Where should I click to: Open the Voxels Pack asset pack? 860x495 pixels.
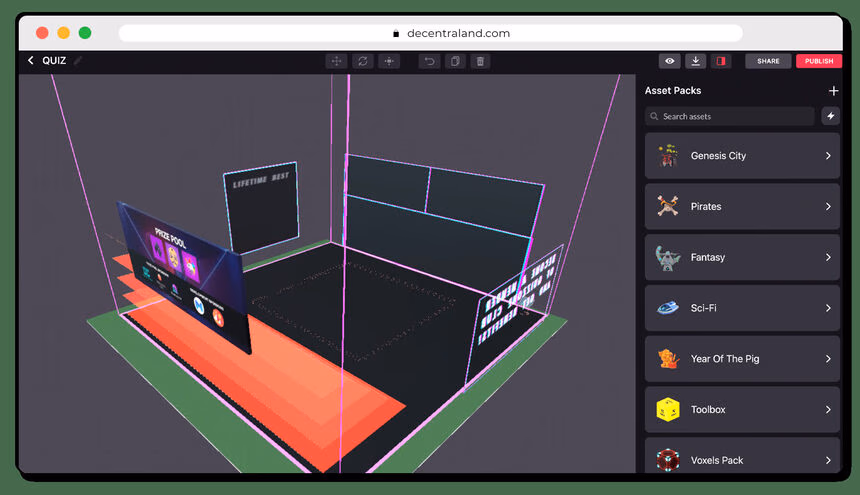coord(742,456)
